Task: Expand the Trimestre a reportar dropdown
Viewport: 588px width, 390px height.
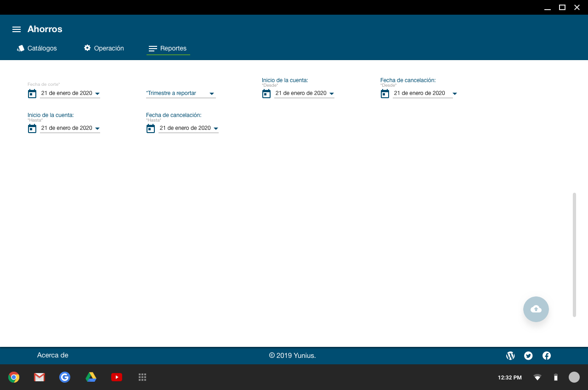Action: 180,94
